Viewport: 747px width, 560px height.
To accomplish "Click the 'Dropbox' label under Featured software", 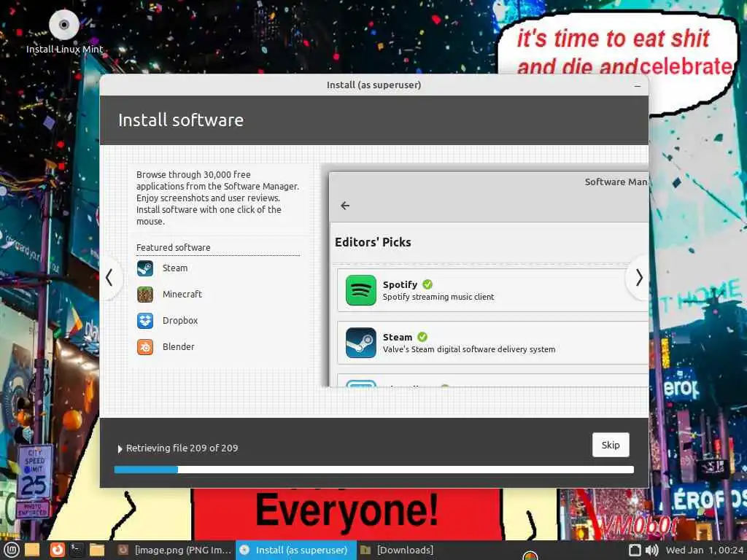I will [x=179, y=321].
